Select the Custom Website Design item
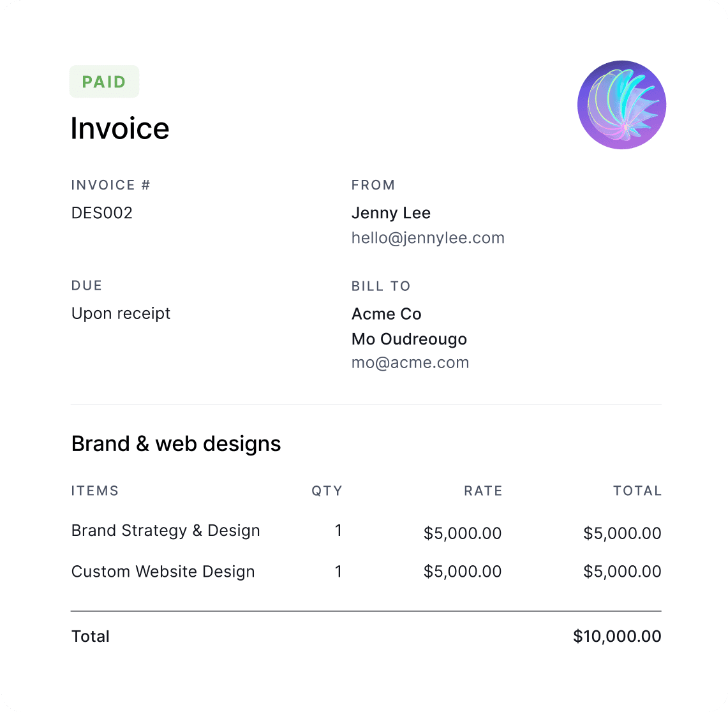The height and width of the screenshot is (712, 728). click(x=163, y=572)
